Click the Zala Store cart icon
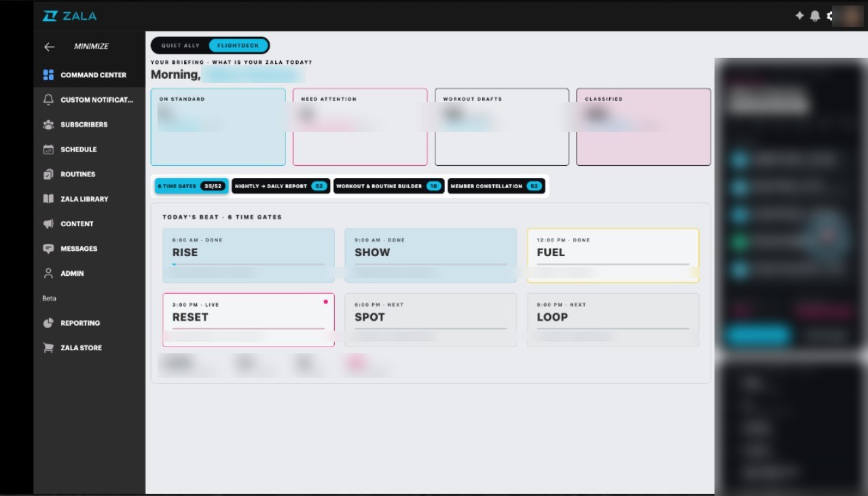 pyautogui.click(x=48, y=348)
